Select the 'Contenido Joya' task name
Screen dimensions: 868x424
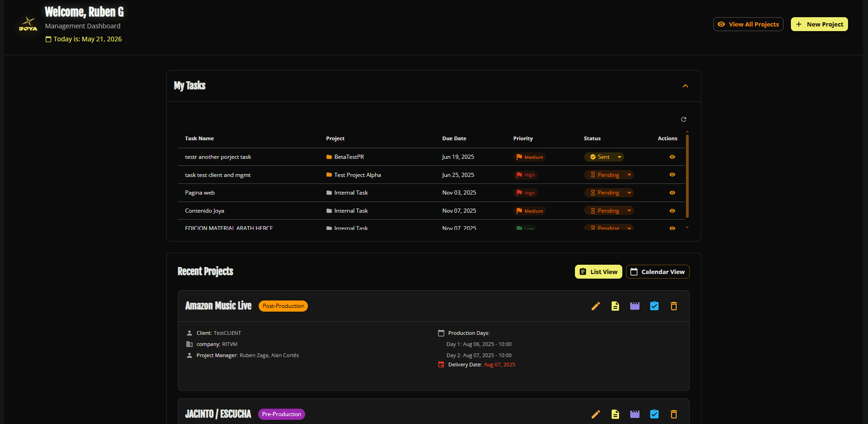204,211
